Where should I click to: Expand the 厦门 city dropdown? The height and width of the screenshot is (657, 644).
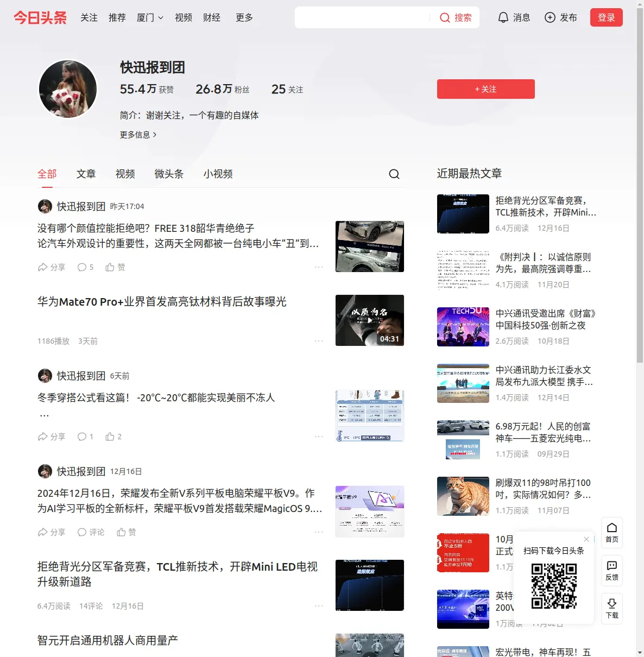click(x=150, y=18)
